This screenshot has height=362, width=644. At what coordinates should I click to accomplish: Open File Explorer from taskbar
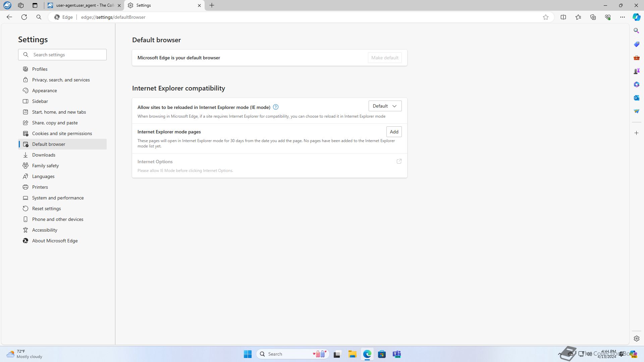pyautogui.click(x=352, y=354)
